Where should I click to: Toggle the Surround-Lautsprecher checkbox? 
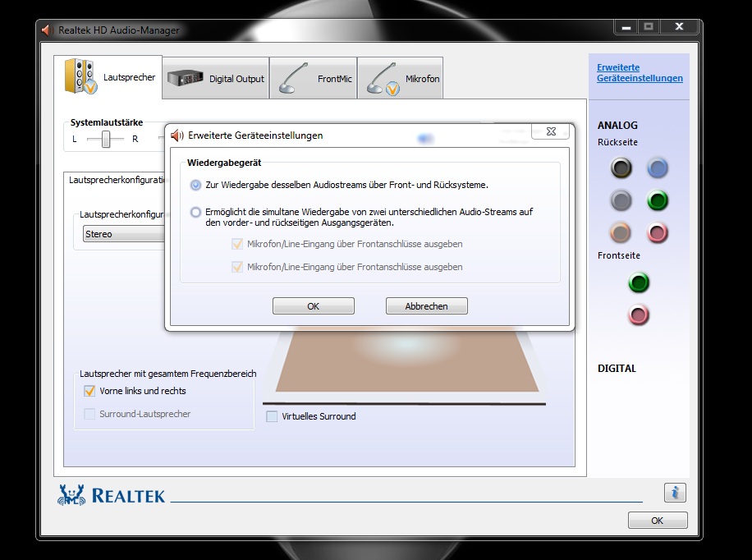tap(89, 414)
